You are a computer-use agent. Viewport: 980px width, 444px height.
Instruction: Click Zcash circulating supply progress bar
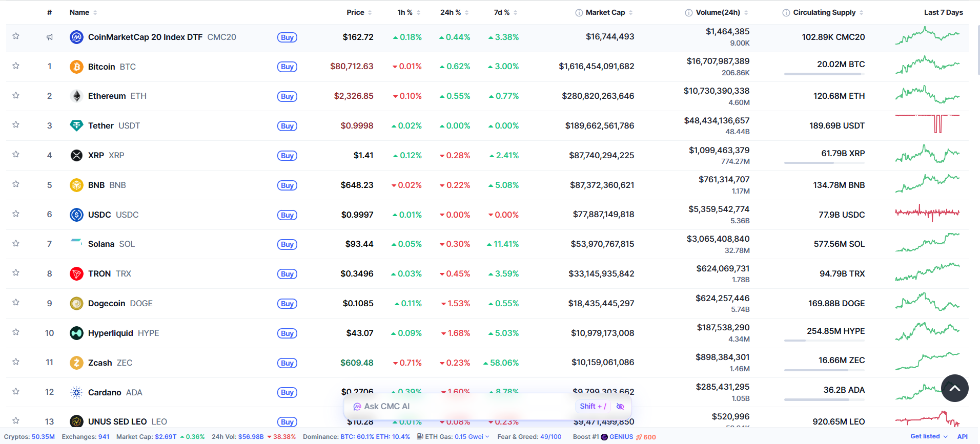[x=824, y=370]
